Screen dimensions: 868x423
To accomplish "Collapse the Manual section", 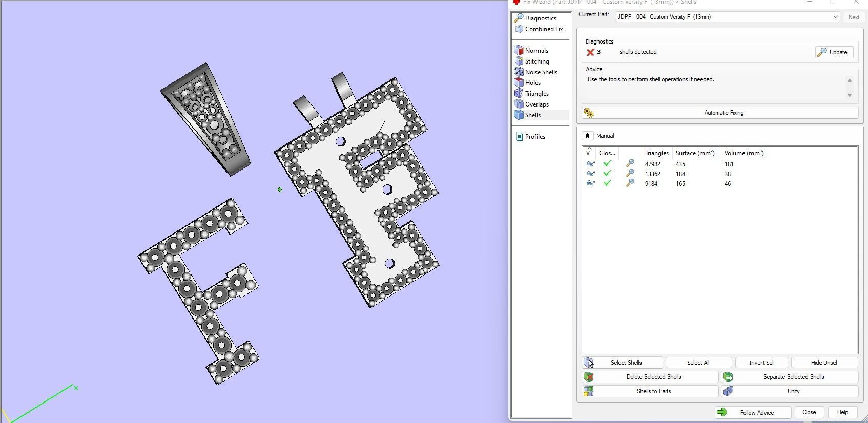I will 587,136.
